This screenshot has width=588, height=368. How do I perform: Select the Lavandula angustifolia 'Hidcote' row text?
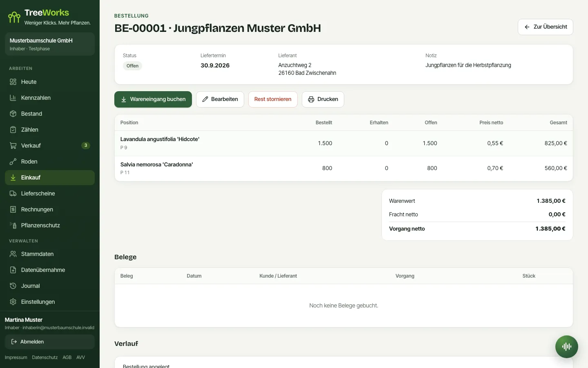point(160,139)
